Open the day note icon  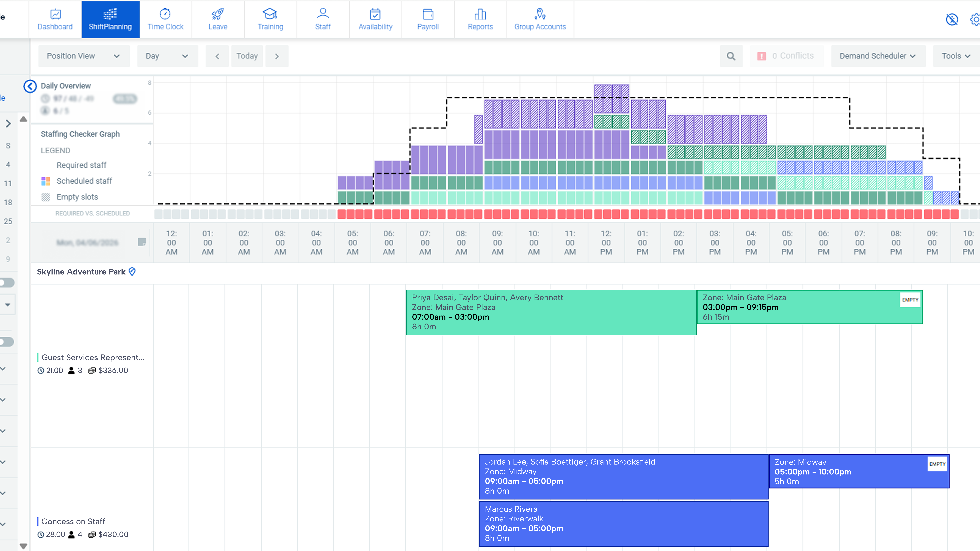[x=142, y=242]
